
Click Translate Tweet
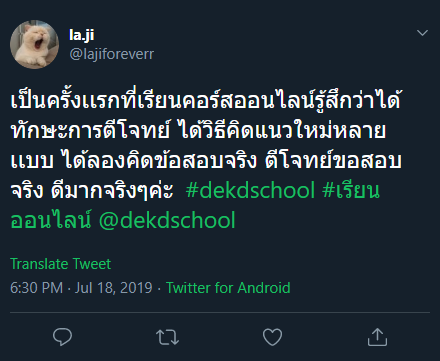[x=61, y=264]
